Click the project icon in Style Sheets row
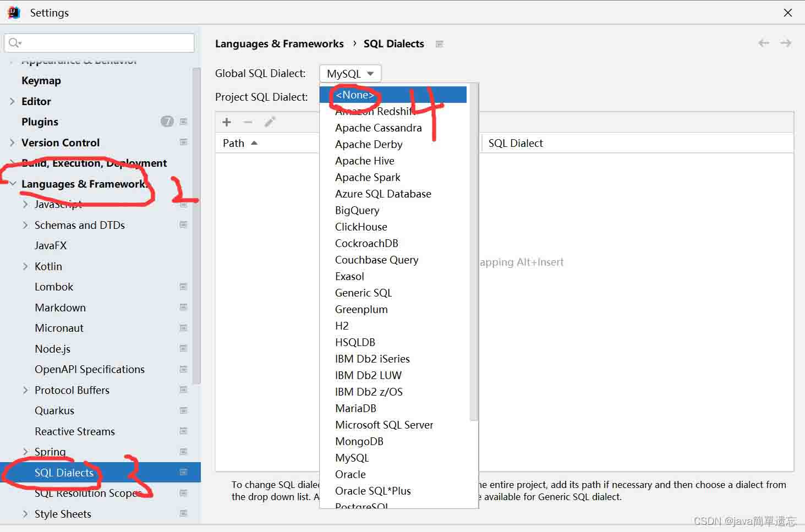The height and width of the screenshot is (532, 805). click(x=184, y=514)
